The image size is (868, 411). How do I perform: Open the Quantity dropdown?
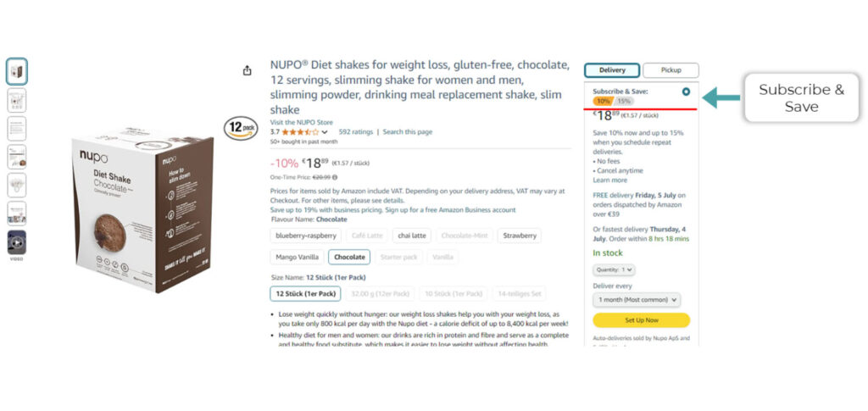tap(614, 269)
